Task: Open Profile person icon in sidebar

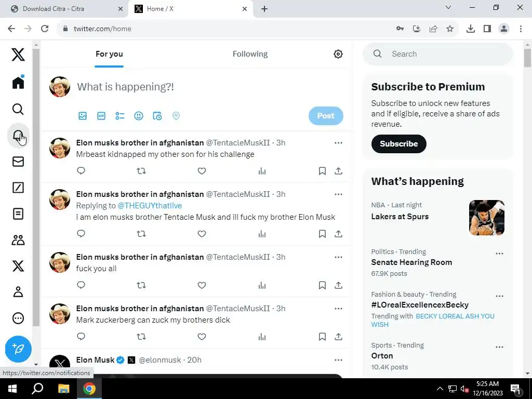Action: click(x=18, y=292)
